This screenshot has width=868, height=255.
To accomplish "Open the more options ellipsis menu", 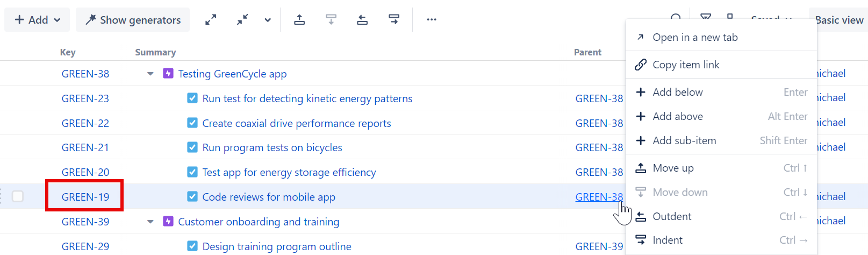I will click(431, 20).
